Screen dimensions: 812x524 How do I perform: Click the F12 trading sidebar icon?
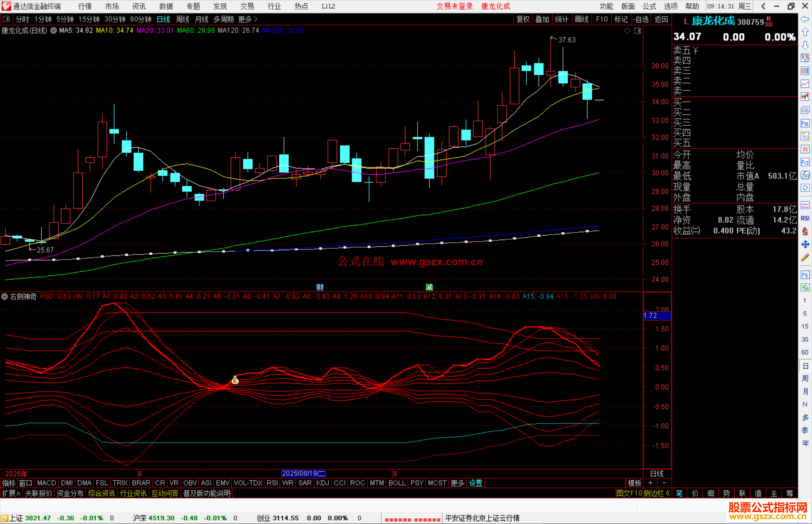[x=805, y=162]
